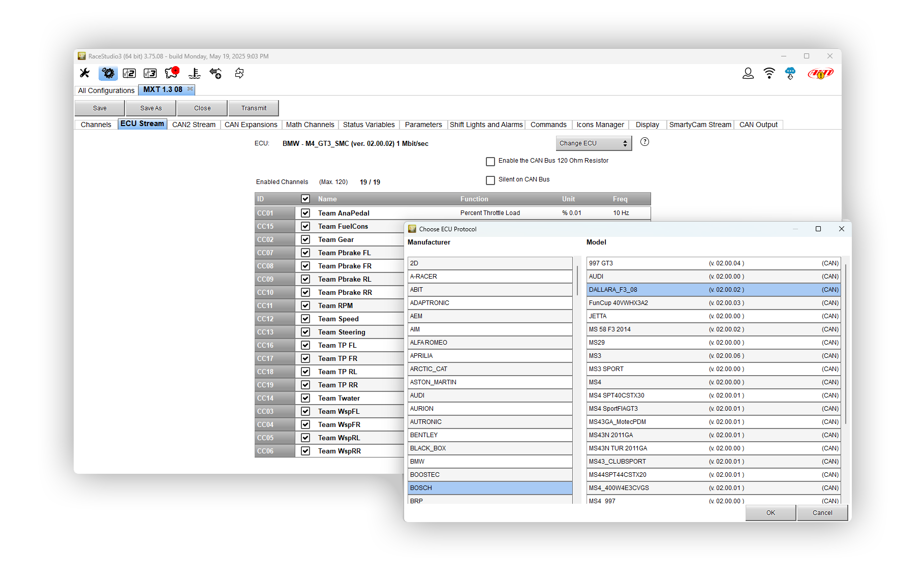924x579 pixels.
Task: Select the Team WspFL row name
Action: 338,411
